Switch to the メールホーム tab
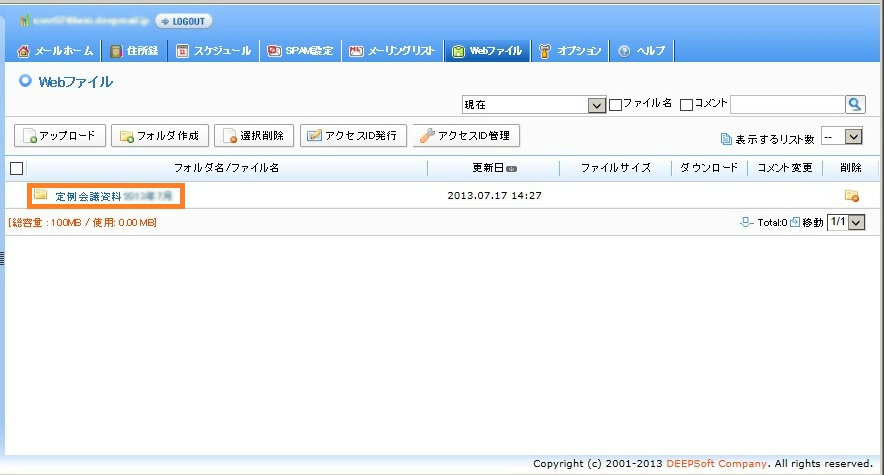This screenshot has width=884, height=475. [56, 51]
